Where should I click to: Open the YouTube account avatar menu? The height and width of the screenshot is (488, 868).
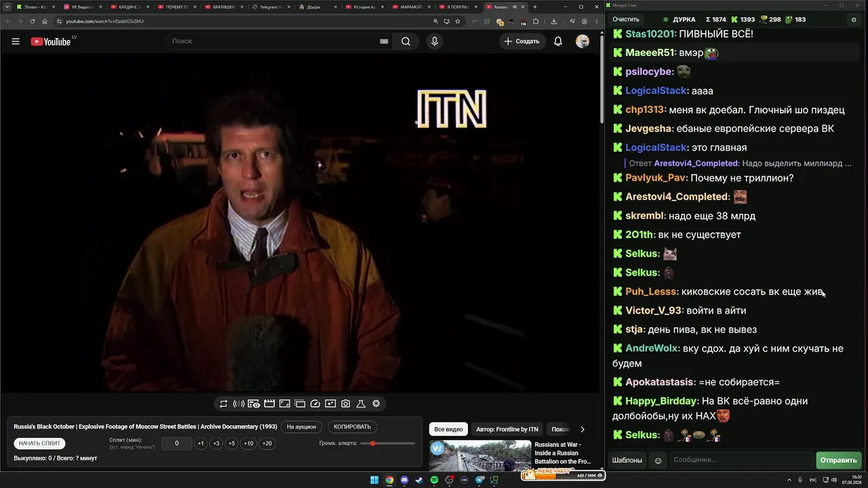(583, 41)
